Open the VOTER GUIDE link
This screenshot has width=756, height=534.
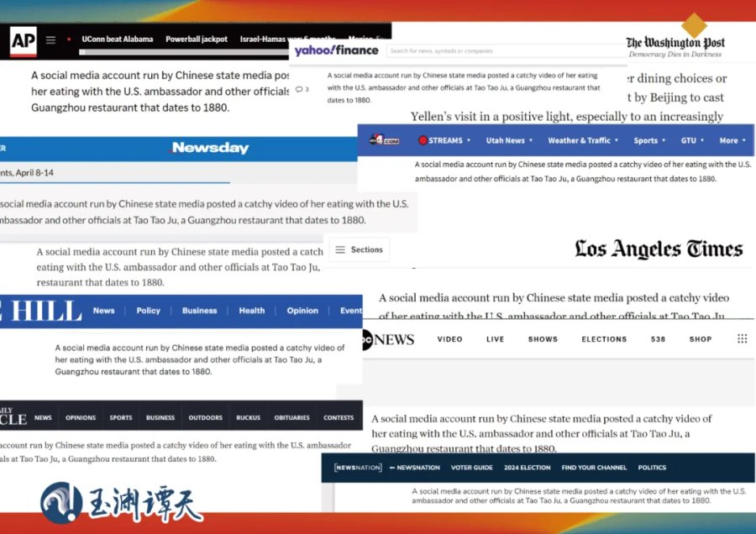point(471,468)
